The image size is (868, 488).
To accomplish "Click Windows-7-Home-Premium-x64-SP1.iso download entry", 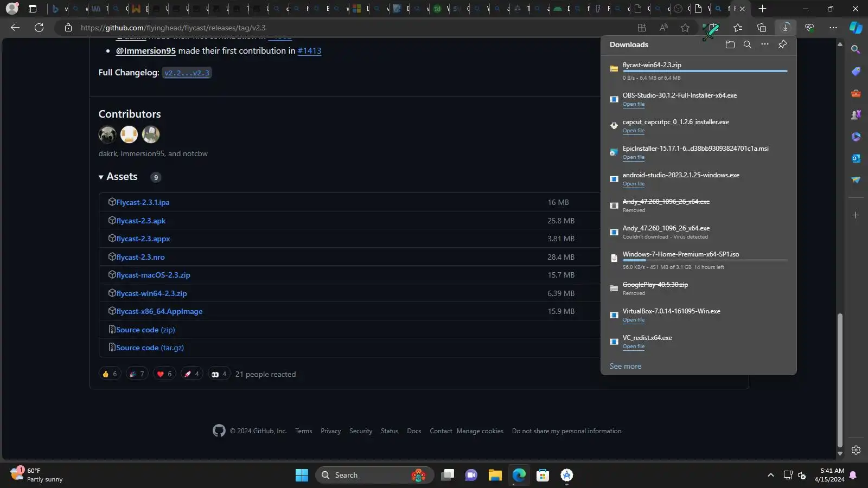I will click(699, 260).
